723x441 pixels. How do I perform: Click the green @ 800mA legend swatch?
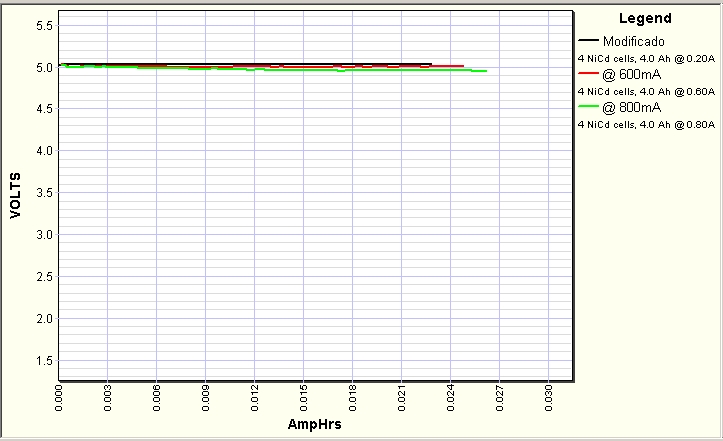point(588,107)
